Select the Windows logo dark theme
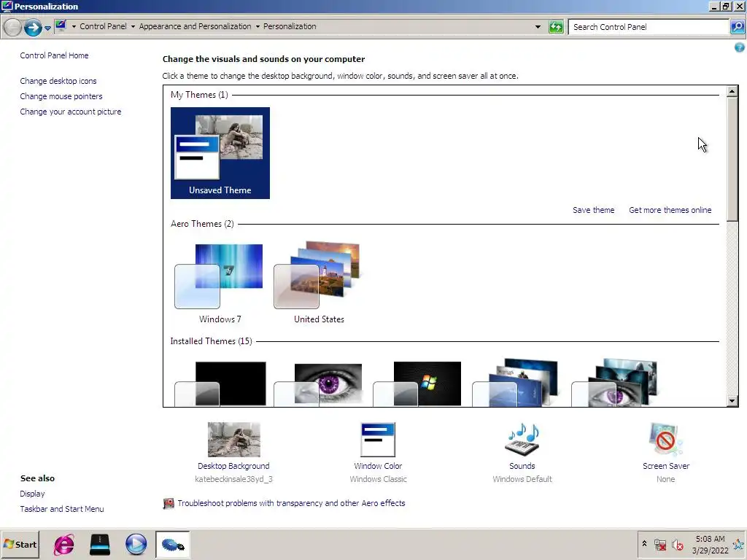This screenshot has height=560, width=747. pos(417,384)
